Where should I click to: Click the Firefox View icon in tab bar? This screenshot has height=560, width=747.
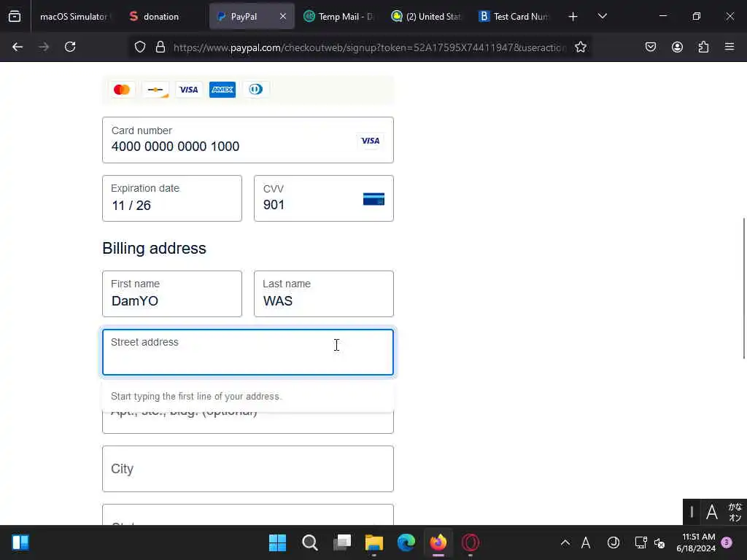click(x=15, y=17)
